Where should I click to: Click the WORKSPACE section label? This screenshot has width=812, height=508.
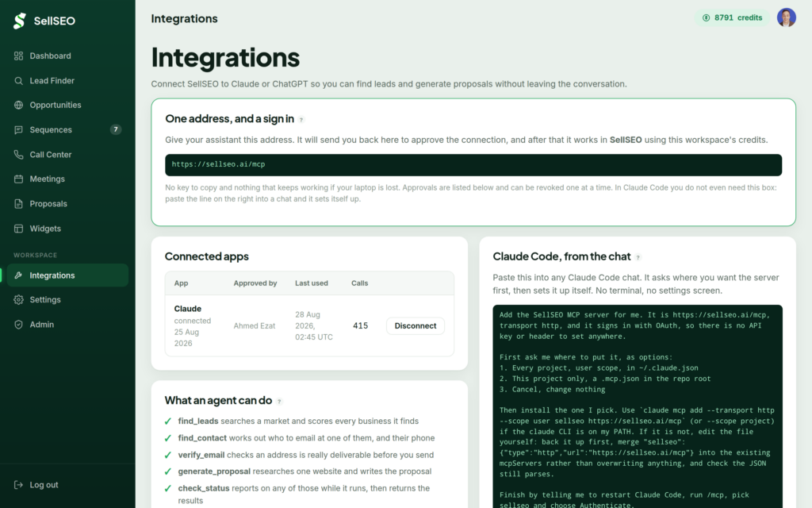35,256
